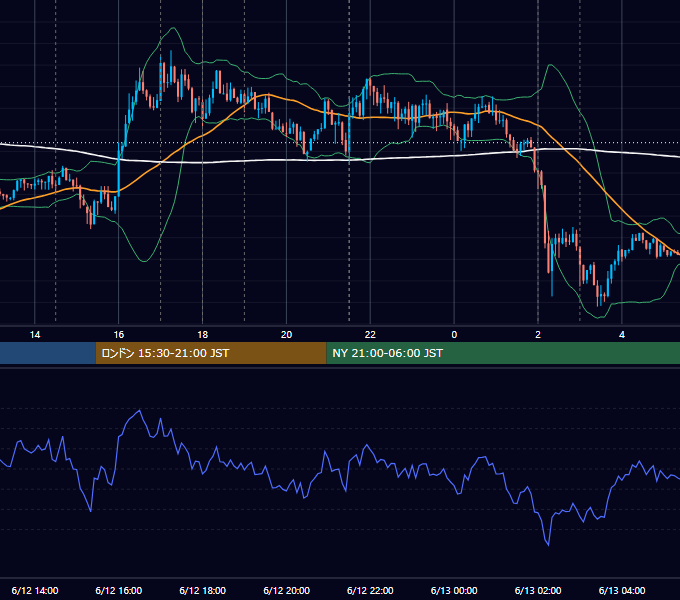The image size is (680, 600).
Task: Click the 6/13 00:00 date label
Action: (454, 590)
